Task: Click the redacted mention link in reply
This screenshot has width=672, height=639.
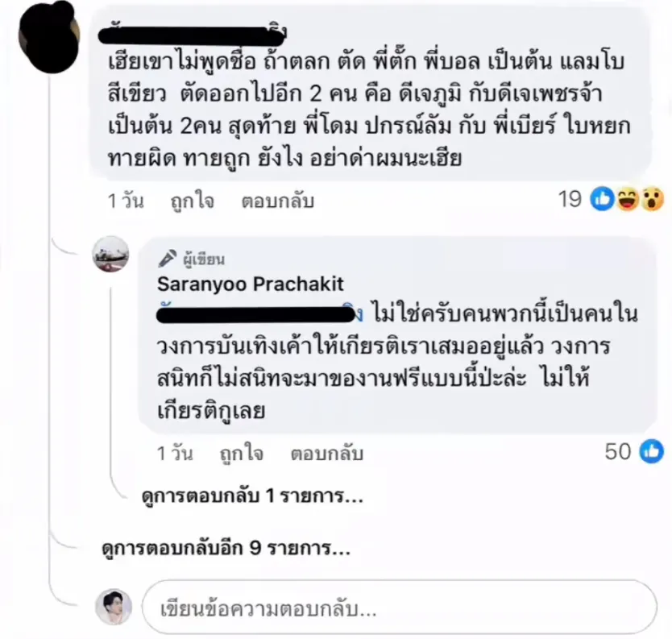Action: click(x=259, y=314)
